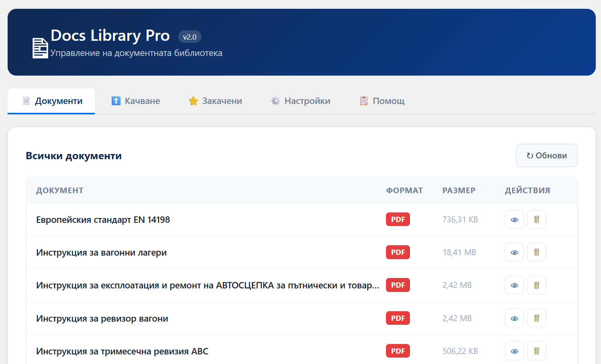Click the Управление на документната библиотека subtitle
The height and width of the screenshot is (364, 601).
pyautogui.click(x=136, y=53)
